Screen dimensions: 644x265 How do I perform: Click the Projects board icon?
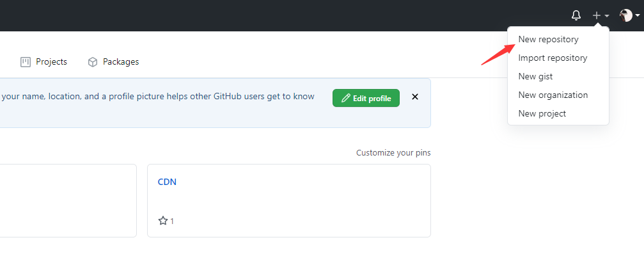click(26, 62)
